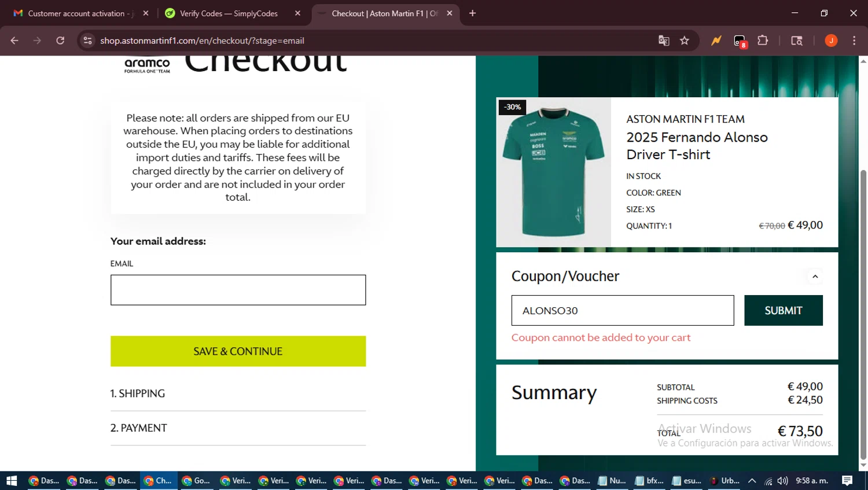Viewport: 868px width, 490px height.
Task: Click the SIZE: XS text
Action: point(641,209)
